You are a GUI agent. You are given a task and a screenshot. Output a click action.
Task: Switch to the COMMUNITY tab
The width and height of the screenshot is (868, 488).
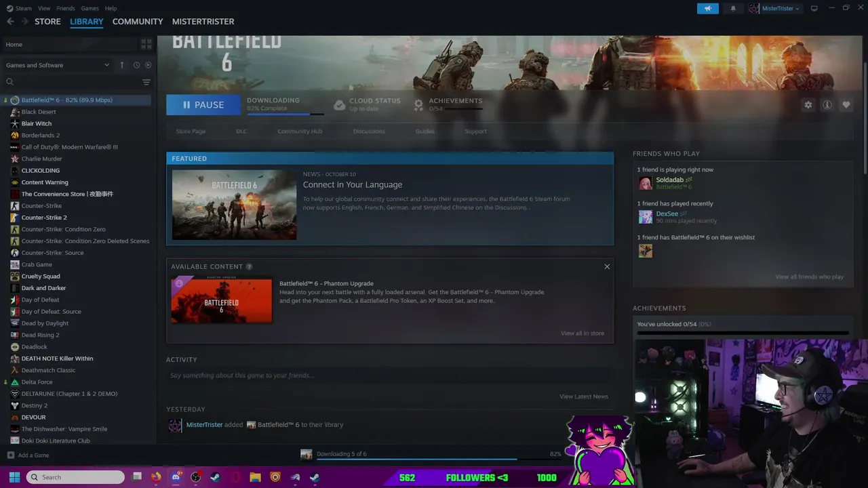pyautogui.click(x=138, y=22)
